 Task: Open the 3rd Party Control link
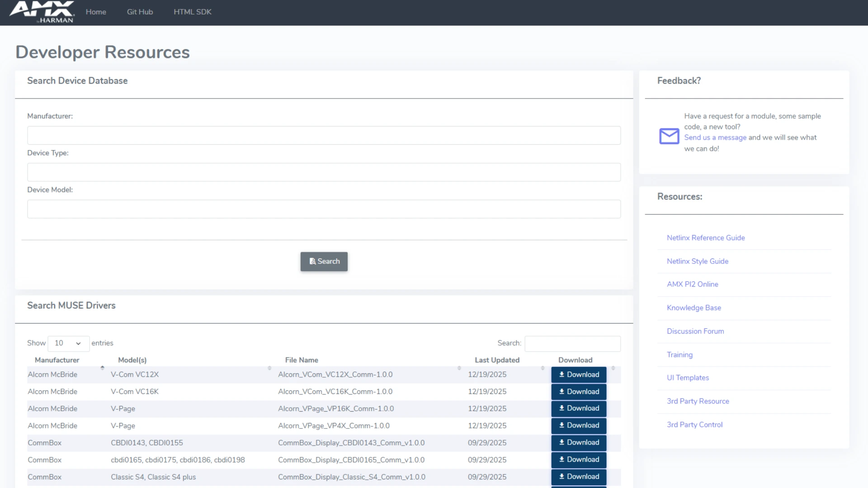click(x=694, y=425)
